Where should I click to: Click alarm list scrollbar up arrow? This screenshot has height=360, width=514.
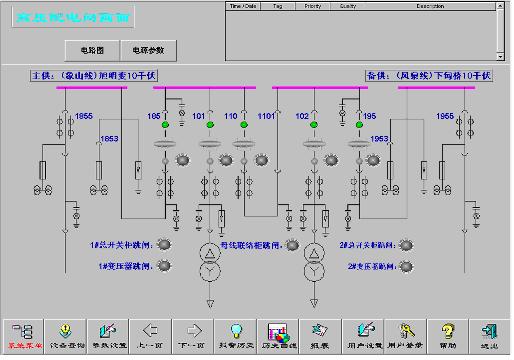pyautogui.click(x=500, y=6)
